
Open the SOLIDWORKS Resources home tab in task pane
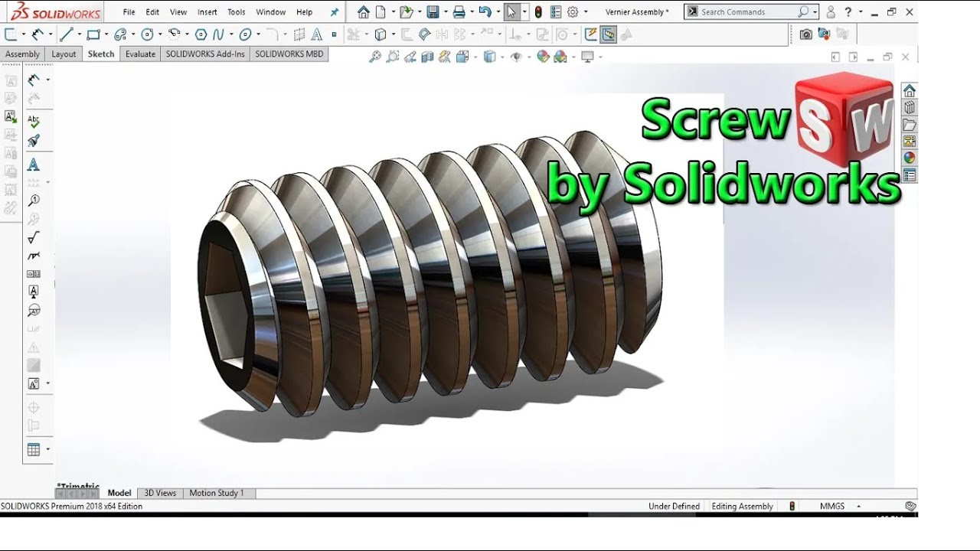(x=910, y=91)
